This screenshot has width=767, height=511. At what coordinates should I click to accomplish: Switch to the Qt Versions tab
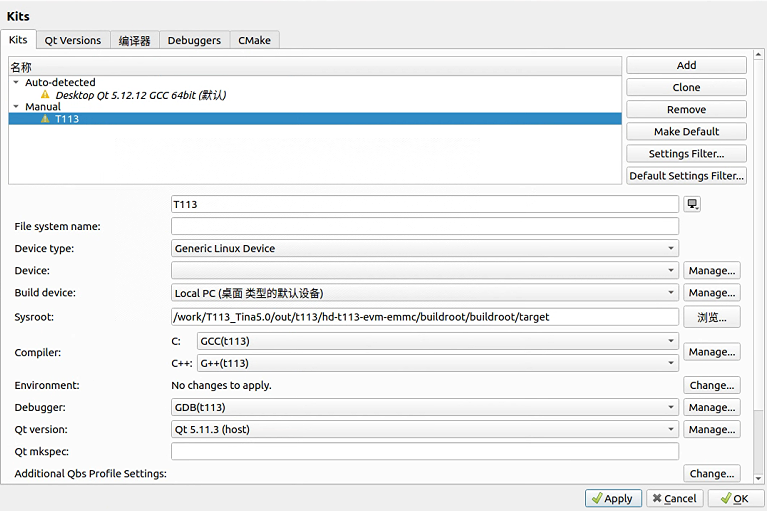click(x=73, y=40)
